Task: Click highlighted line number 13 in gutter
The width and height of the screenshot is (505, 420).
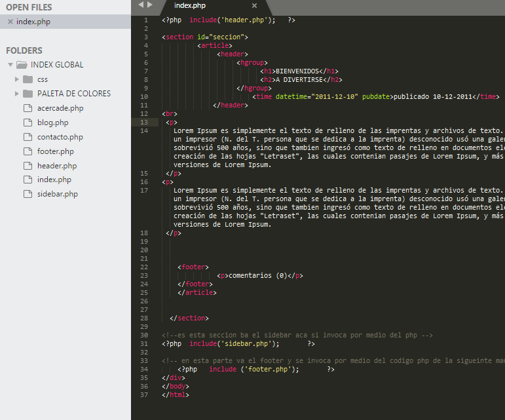Action: [144, 123]
